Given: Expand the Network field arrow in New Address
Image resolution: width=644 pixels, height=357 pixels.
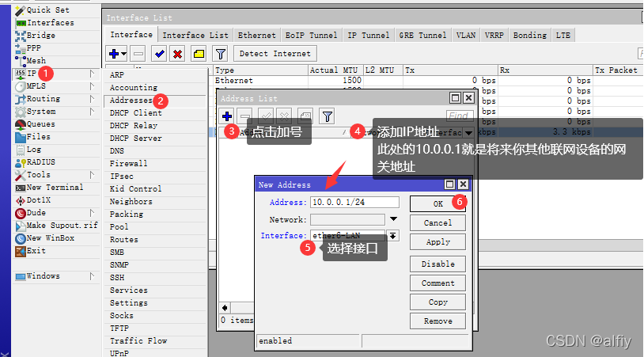Looking at the screenshot, I should 393,219.
